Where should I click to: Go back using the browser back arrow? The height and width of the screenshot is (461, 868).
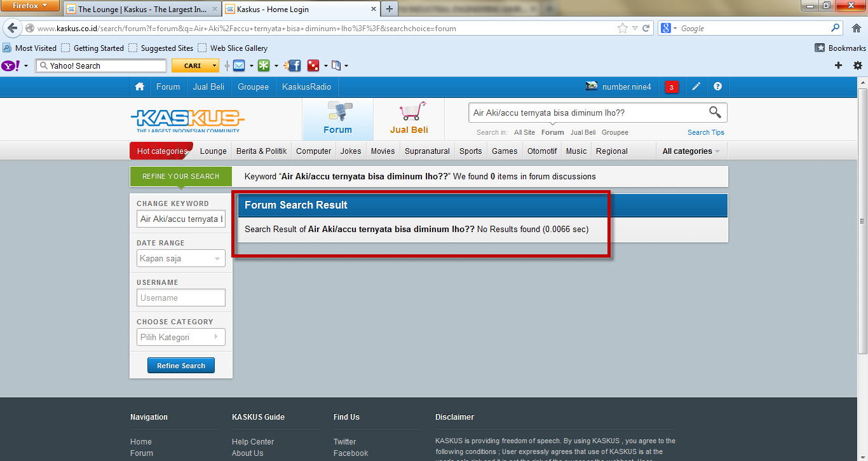point(12,29)
